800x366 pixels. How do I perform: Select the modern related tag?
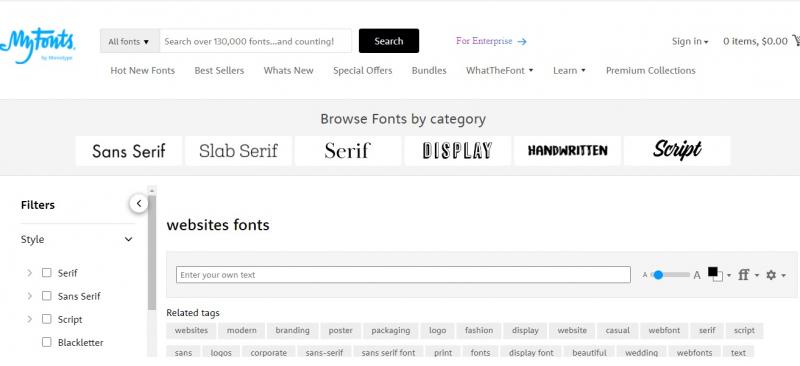coord(242,330)
